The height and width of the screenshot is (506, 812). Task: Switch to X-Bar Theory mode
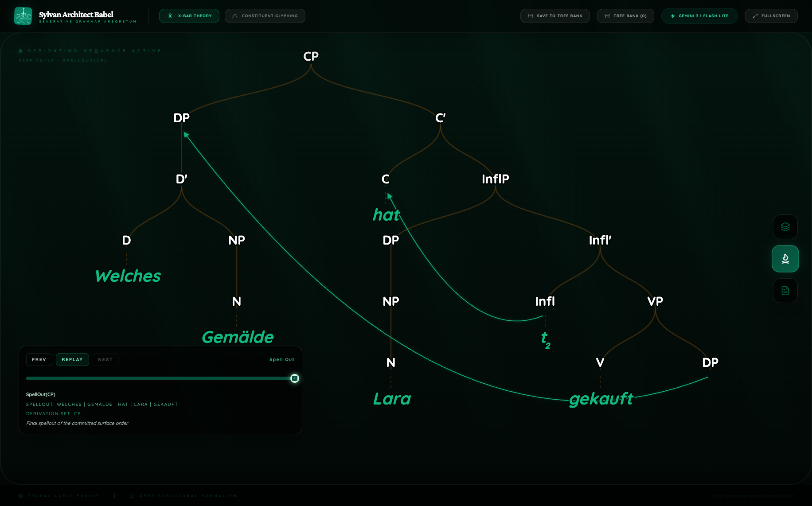pos(189,16)
